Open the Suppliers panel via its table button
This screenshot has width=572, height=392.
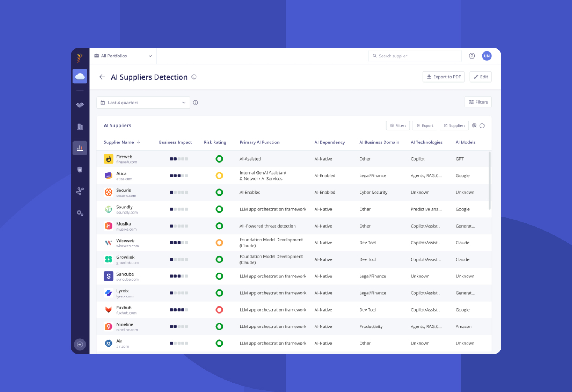pyautogui.click(x=454, y=125)
